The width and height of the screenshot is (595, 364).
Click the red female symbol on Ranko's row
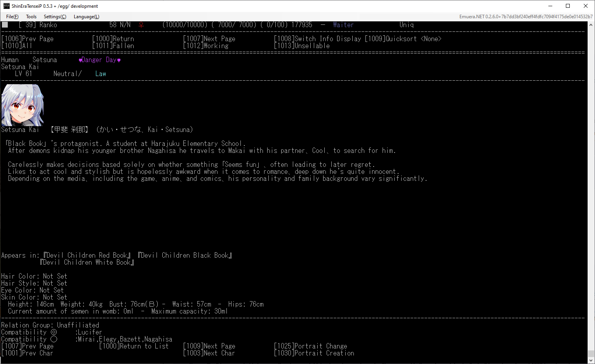pos(141,25)
